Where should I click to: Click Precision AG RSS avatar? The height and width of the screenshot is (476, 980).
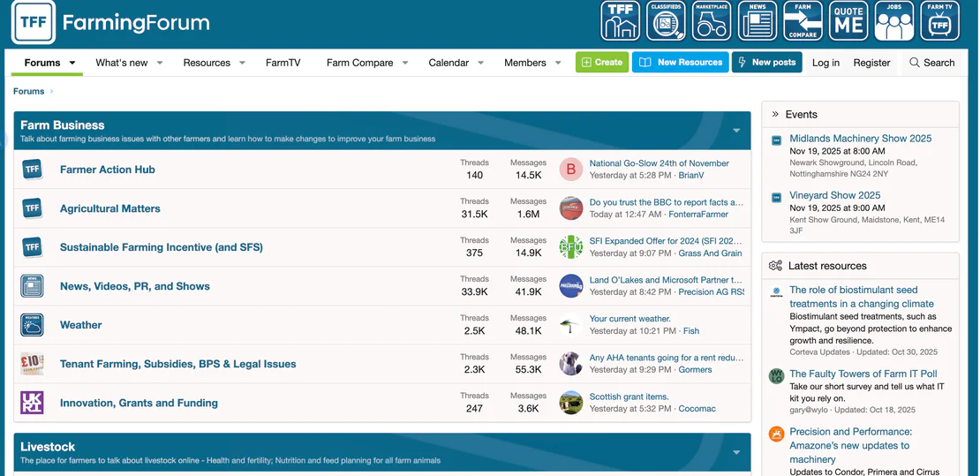570,286
